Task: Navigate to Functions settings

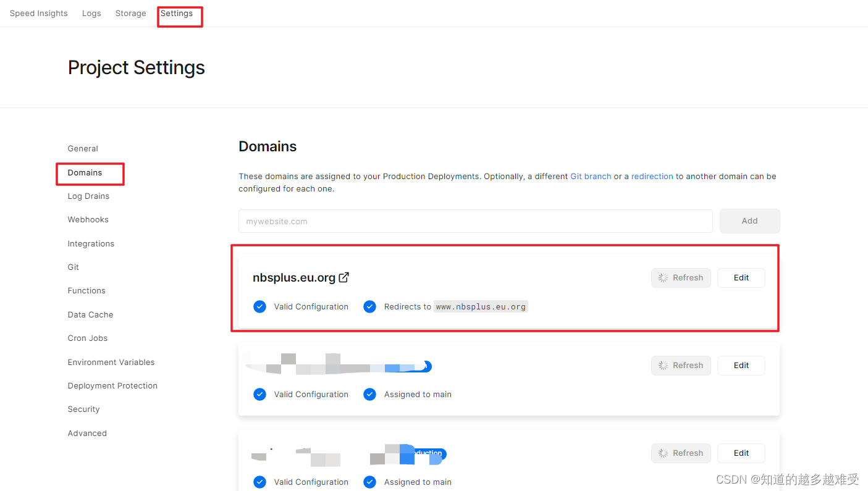Action: (x=86, y=290)
